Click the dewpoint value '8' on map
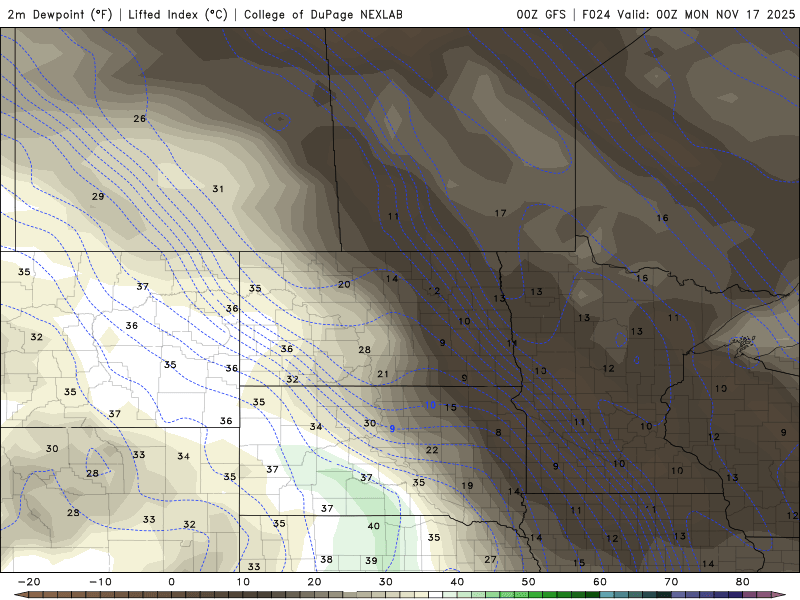The width and height of the screenshot is (800, 600). 498,433
